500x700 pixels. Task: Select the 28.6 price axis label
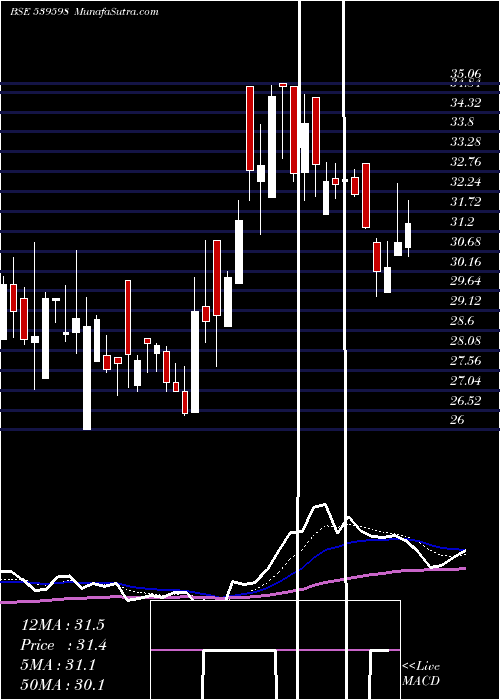pyautogui.click(x=462, y=321)
